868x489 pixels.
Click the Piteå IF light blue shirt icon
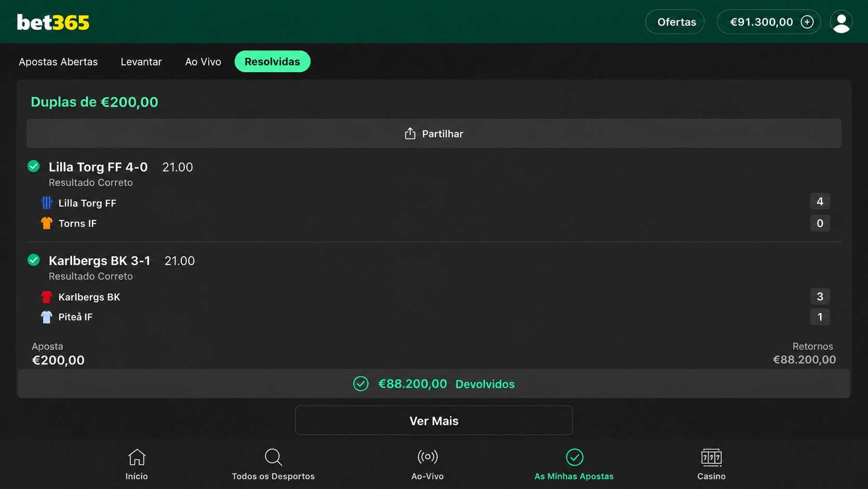coord(47,317)
